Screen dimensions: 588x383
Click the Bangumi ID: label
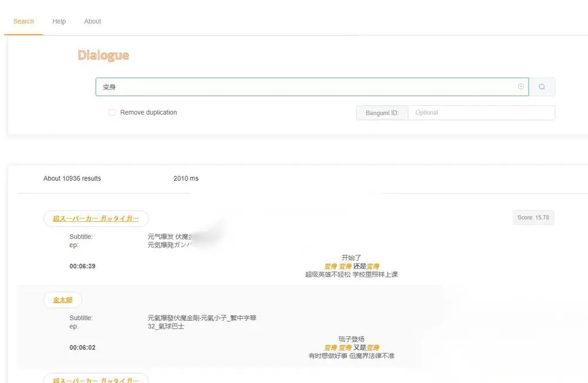pos(382,112)
